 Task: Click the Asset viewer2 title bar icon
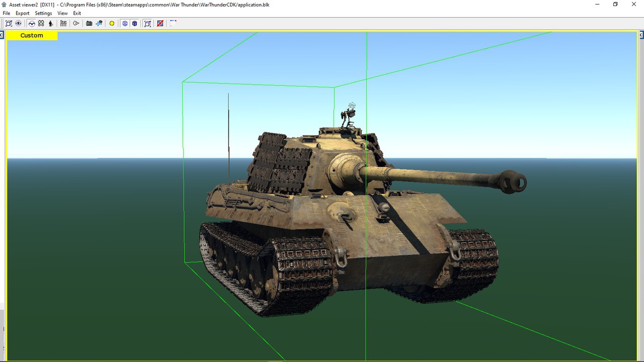4,4
